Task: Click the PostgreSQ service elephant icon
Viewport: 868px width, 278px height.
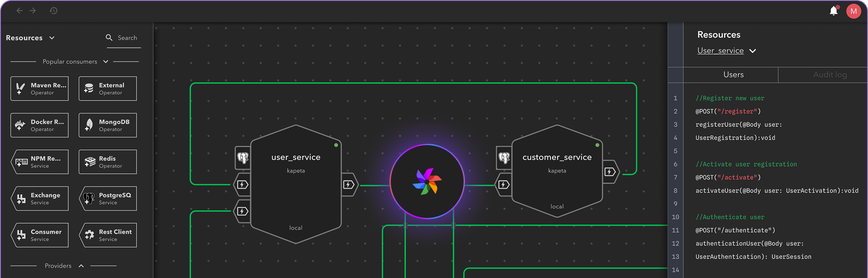Action: coord(88,198)
